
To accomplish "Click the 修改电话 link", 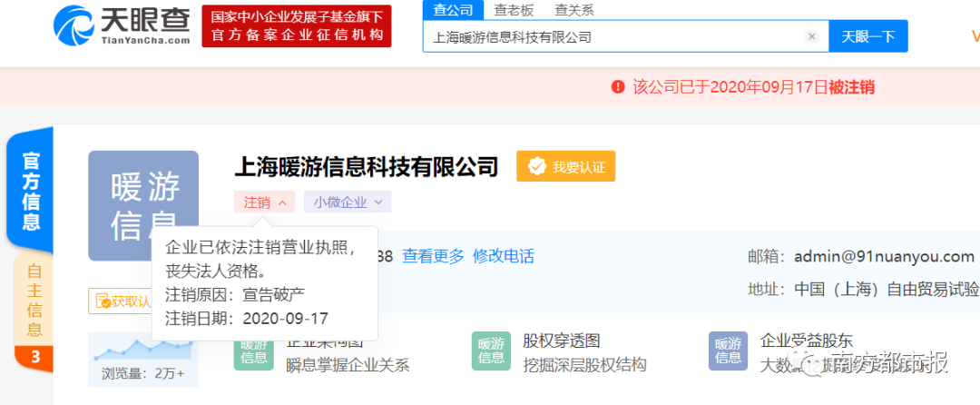I will tap(504, 256).
